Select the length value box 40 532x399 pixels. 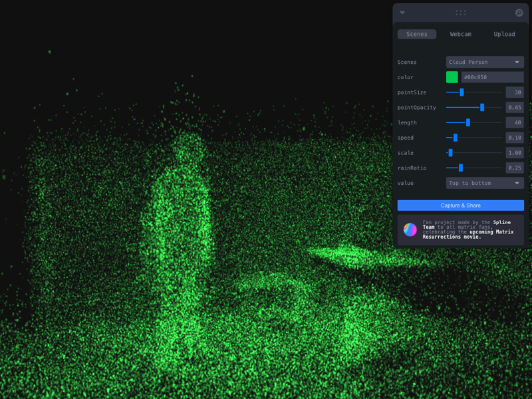(x=515, y=122)
